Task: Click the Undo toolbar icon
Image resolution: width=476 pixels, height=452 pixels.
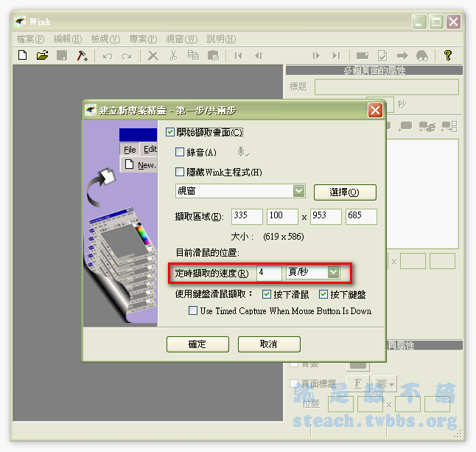Action: 107,56
